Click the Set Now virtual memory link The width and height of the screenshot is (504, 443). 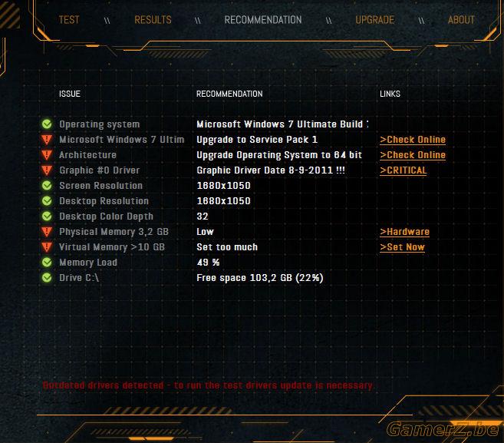click(403, 247)
